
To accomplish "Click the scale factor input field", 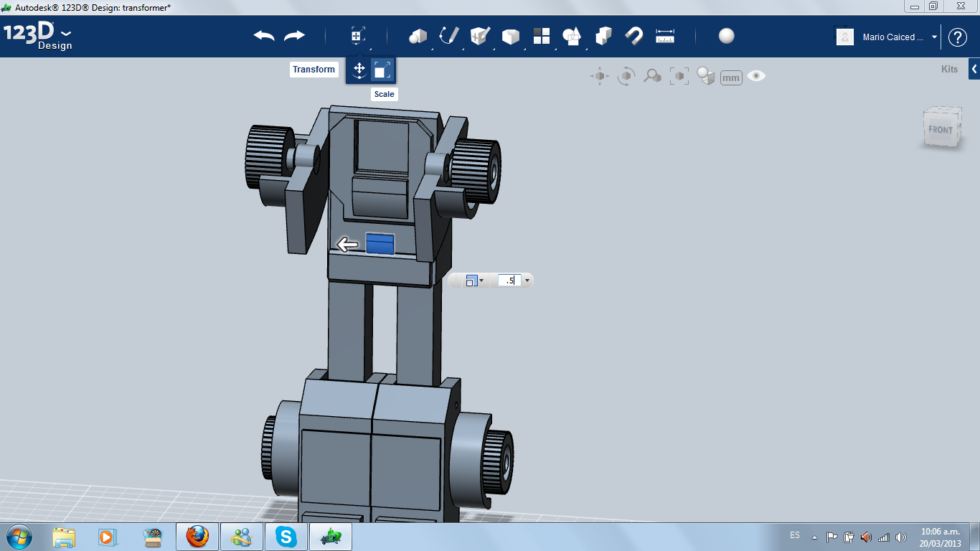I will click(509, 281).
